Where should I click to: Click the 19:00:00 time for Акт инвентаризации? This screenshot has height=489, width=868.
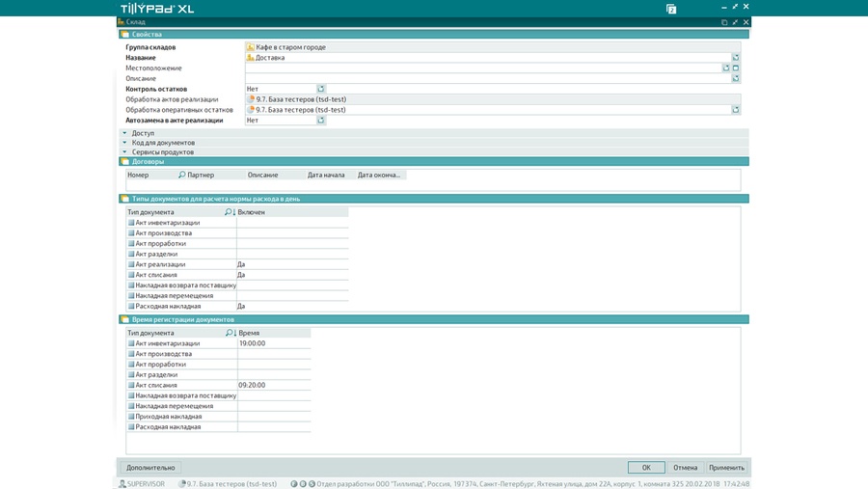click(x=252, y=343)
